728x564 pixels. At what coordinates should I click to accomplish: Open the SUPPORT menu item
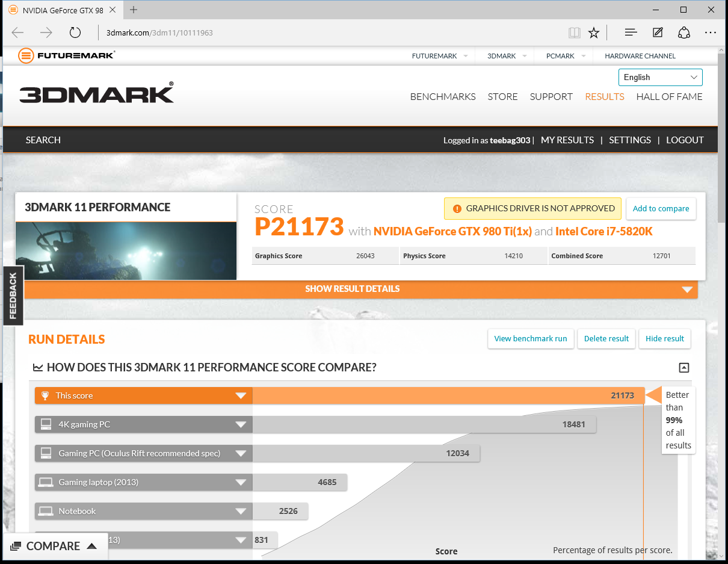[551, 96]
